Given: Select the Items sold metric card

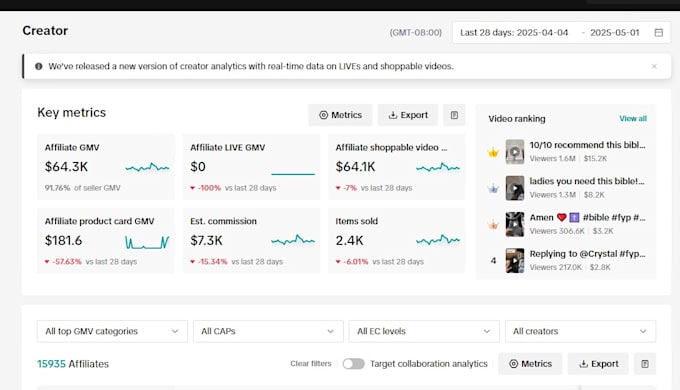Looking at the screenshot, I should (396, 241).
